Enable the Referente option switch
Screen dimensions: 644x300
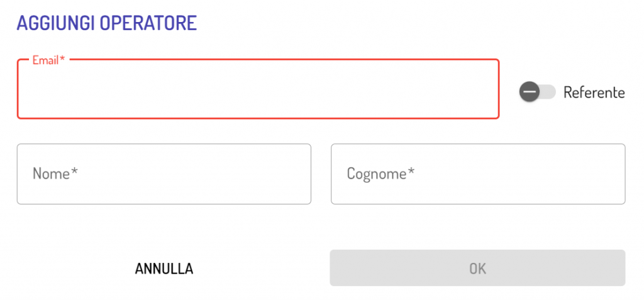(537, 92)
